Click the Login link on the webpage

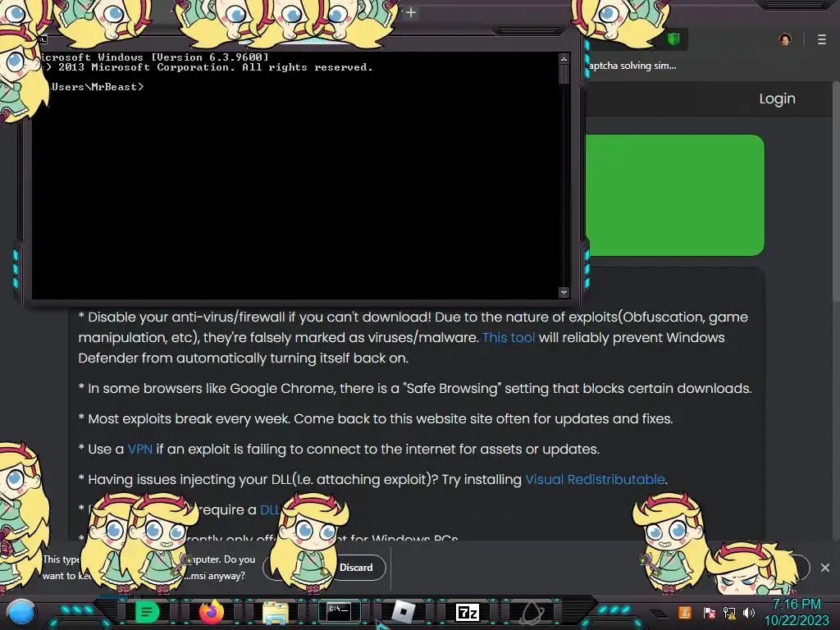pos(777,98)
